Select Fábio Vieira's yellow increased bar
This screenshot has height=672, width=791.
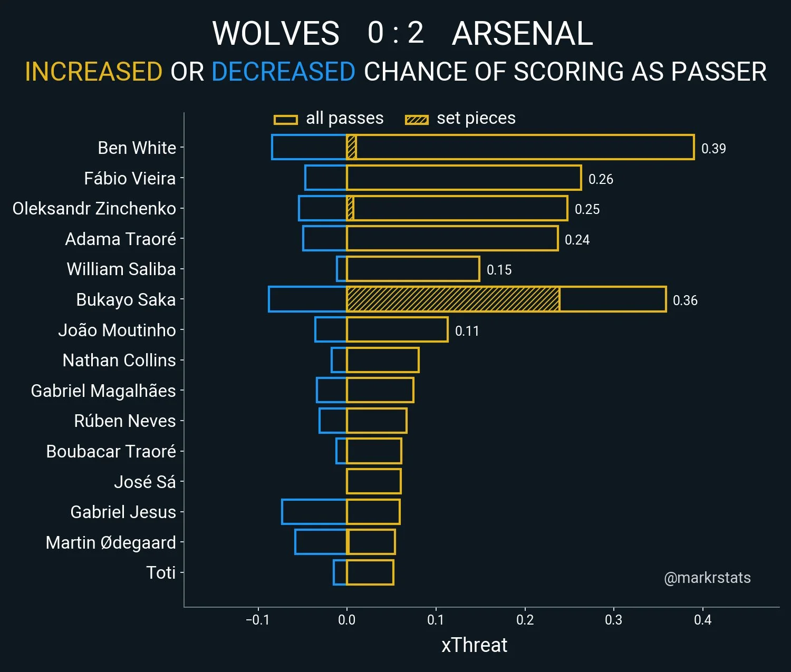pyautogui.click(x=464, y=178)
